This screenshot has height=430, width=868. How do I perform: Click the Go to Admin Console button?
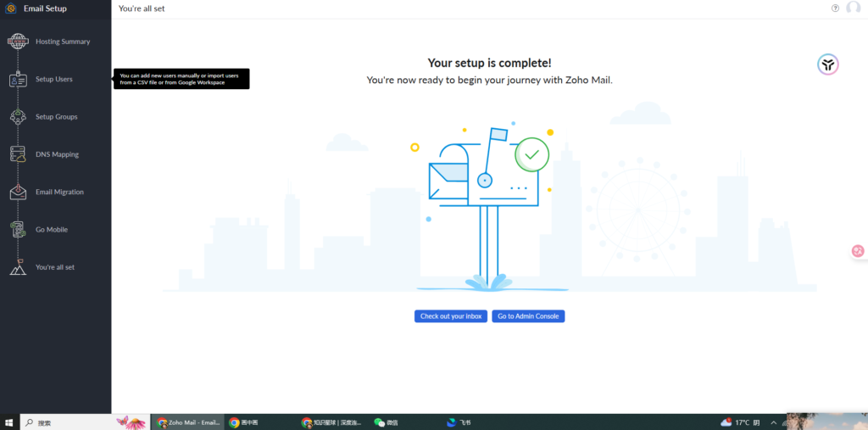[528, 316]
